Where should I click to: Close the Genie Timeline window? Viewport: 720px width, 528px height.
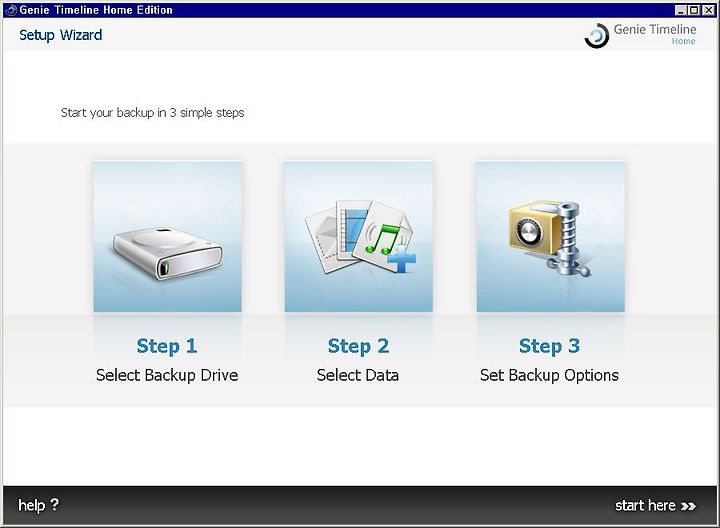coord(707,10)
